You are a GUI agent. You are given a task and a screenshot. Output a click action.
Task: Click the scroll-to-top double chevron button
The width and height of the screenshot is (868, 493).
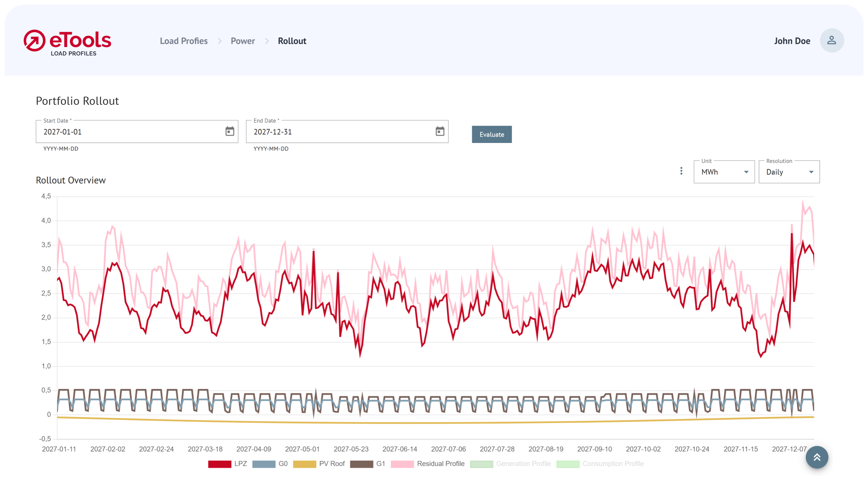click(817, 457)
